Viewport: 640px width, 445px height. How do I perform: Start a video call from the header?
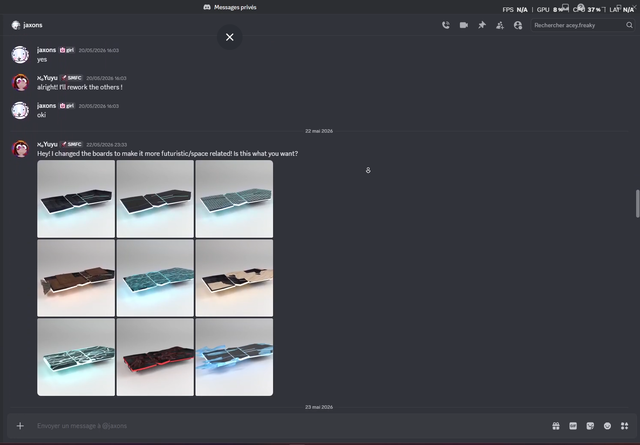(464, 25)
